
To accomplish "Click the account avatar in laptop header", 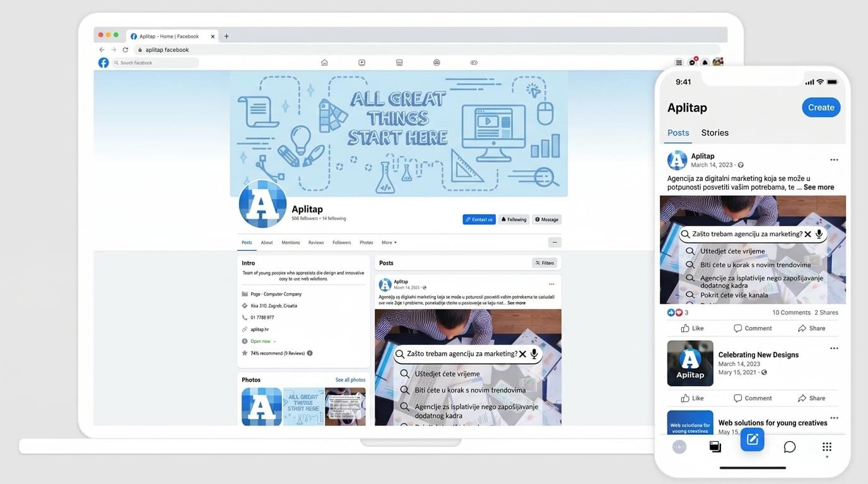I will pos(718,62).
